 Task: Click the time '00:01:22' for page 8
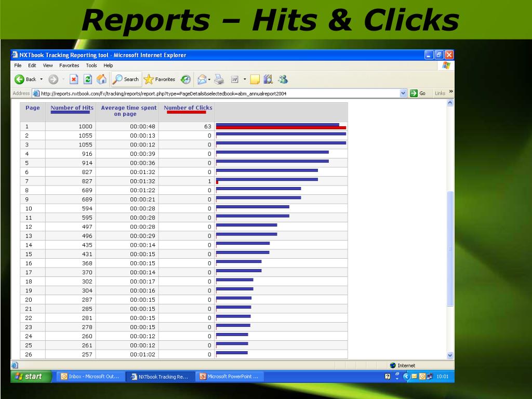142,190
